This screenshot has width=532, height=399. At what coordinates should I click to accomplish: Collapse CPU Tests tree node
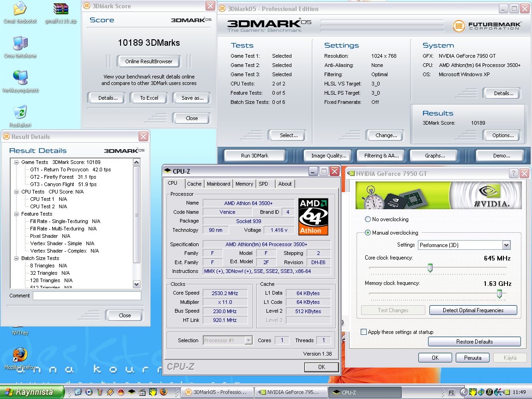(16, 192)
